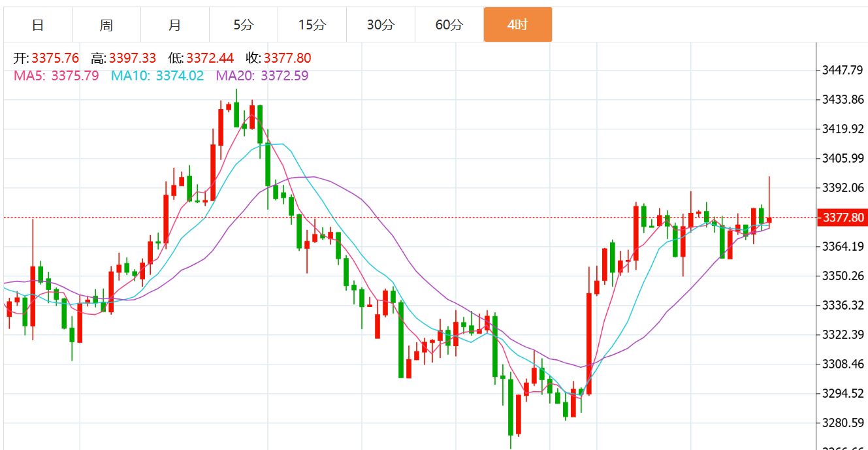Click the 3405.99 axis price label
The image size is (868, 450).
pyautogui.click(x=843, y=158)
